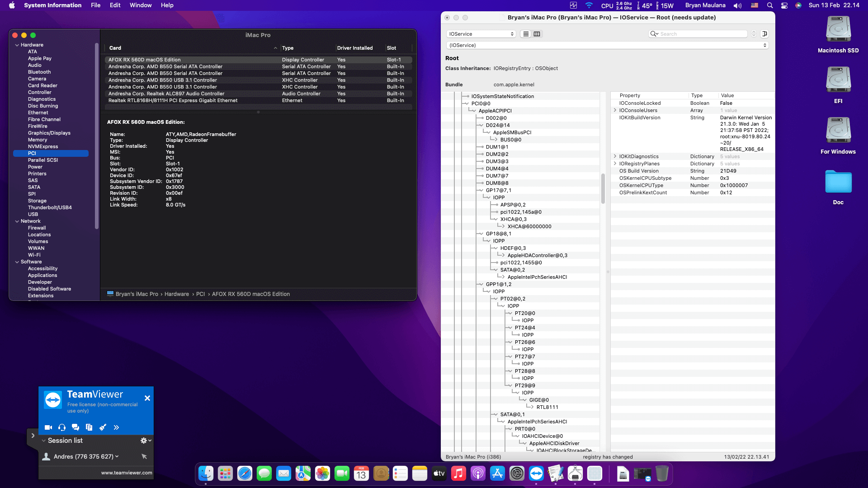Collapse the Session list section
Screen dimensions: 868x488
[x=44, y=441]
